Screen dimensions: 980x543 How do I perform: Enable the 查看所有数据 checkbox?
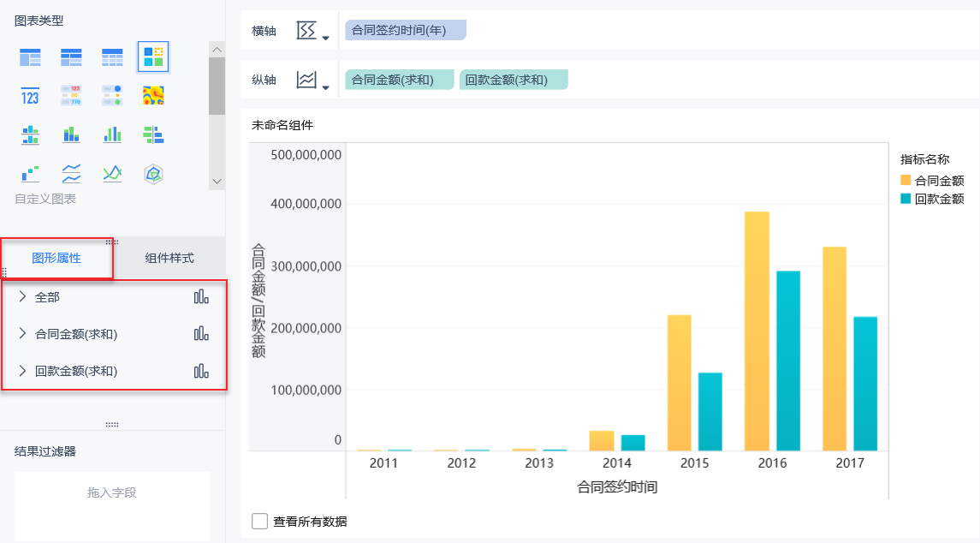click(x=259, y=521)
